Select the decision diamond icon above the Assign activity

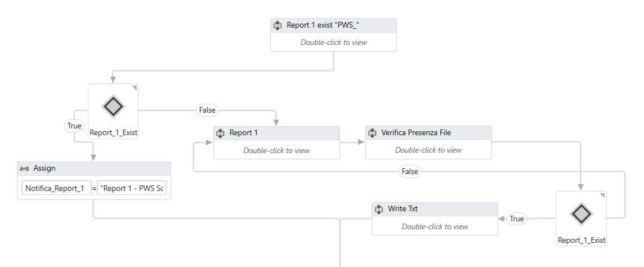coord(113,106)
